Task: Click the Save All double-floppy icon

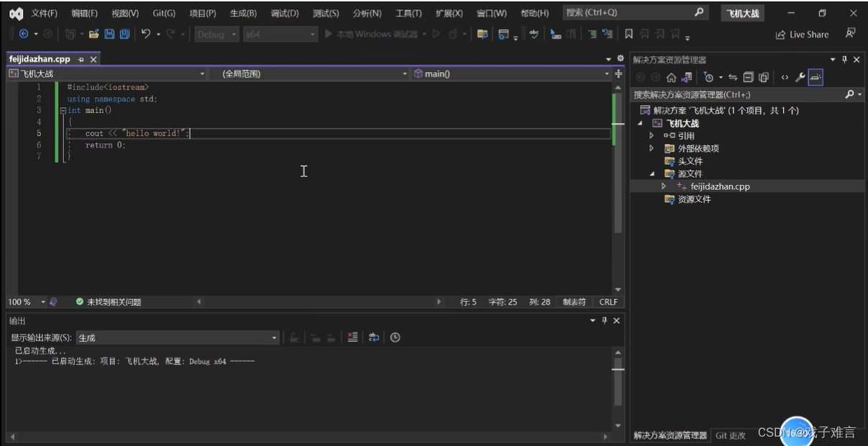Action: click(x=124, y=34)
